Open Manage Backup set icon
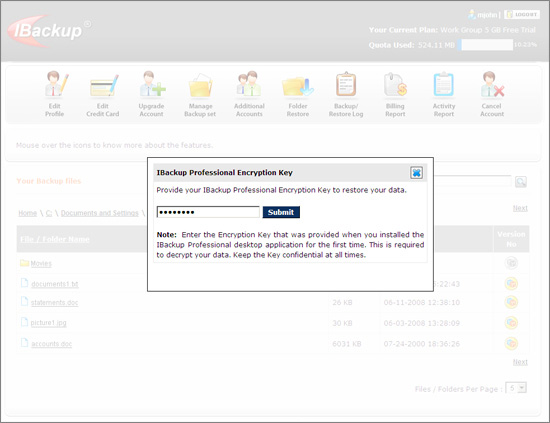 (200, 85)
